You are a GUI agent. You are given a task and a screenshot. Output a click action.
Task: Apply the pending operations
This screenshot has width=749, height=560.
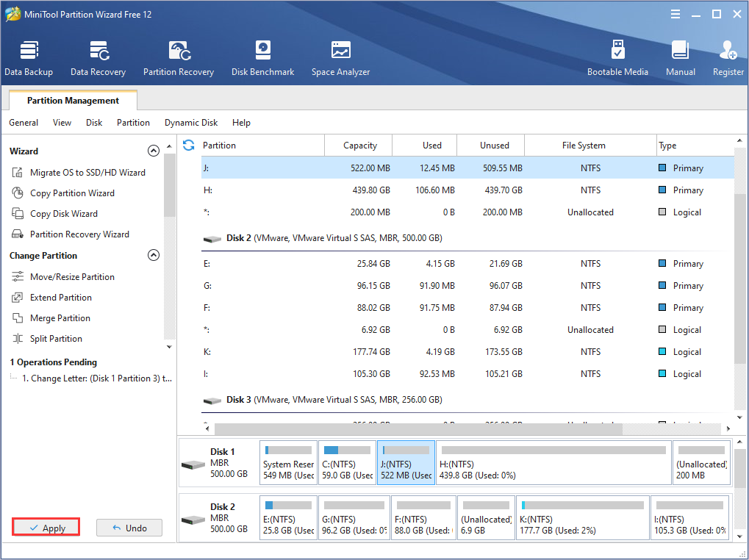pyautogui.click(x=46, y=528)
